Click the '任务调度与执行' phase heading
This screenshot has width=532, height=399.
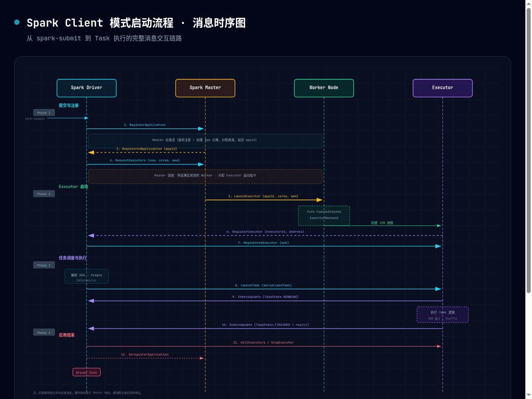click(x=73, y=258)
